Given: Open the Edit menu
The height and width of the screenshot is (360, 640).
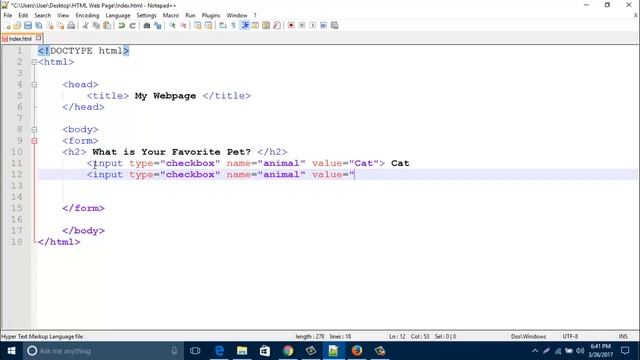Looking at the screenshot, I should (x=23, y=15).
